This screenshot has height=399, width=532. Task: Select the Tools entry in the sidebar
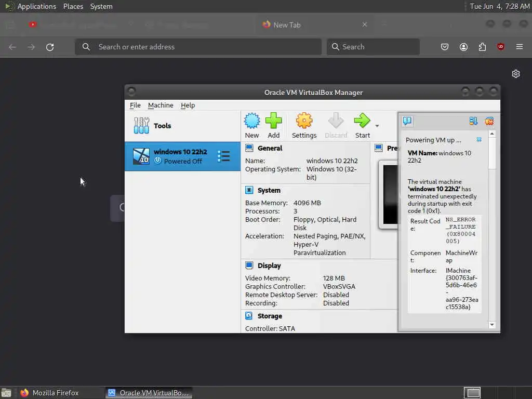[182, 126]
